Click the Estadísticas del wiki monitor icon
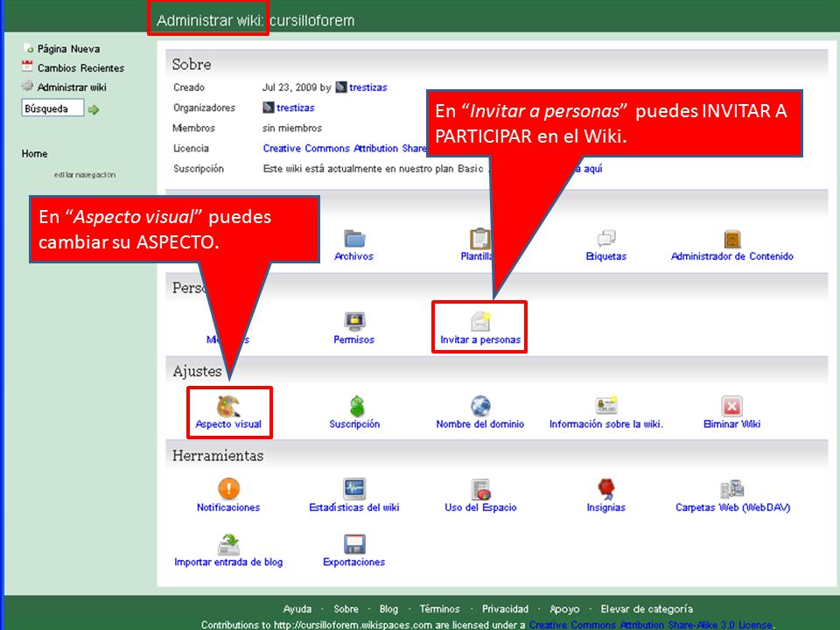The width and height of the screenshot is (840, 630). (x=354, y=488)
